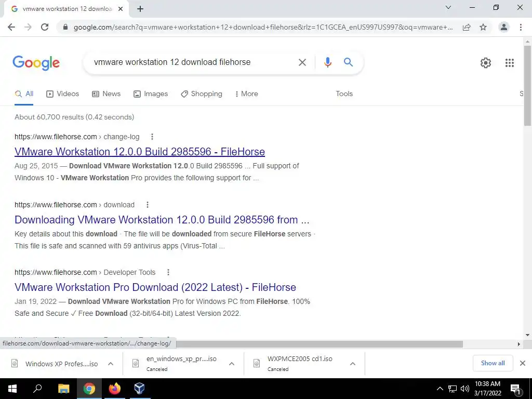Open Google quick settings gear
This screenshot has width=532, height=399.
pyautogui.click(x=486, y=63)
